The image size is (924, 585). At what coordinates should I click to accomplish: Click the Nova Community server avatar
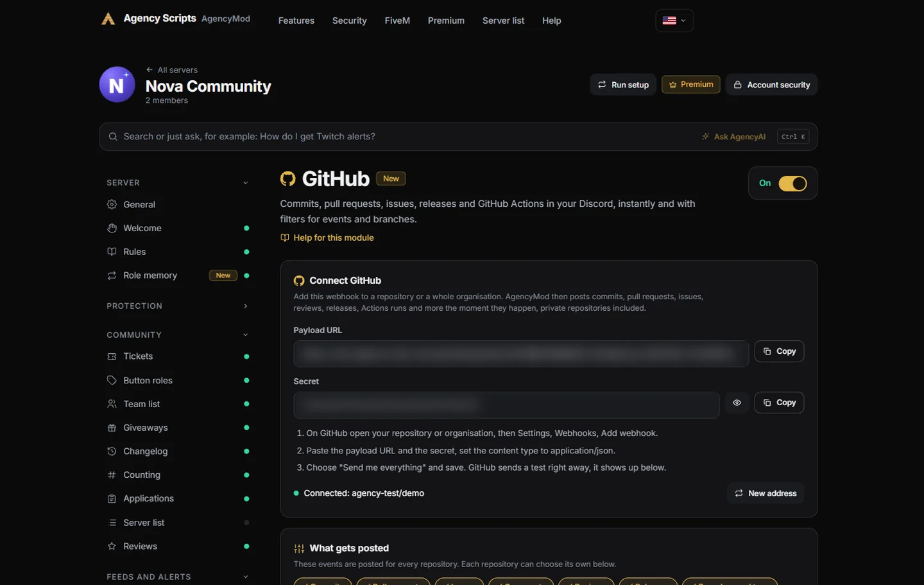(117, 85)
